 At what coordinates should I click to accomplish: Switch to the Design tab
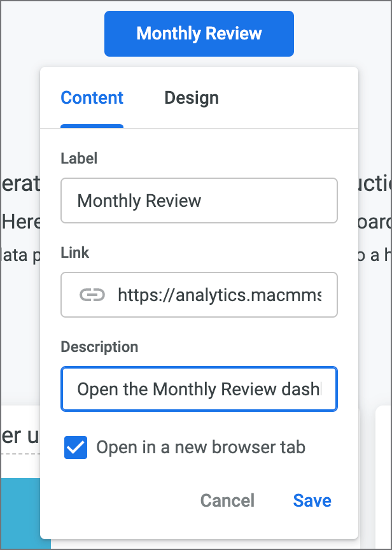pos(191,98)
